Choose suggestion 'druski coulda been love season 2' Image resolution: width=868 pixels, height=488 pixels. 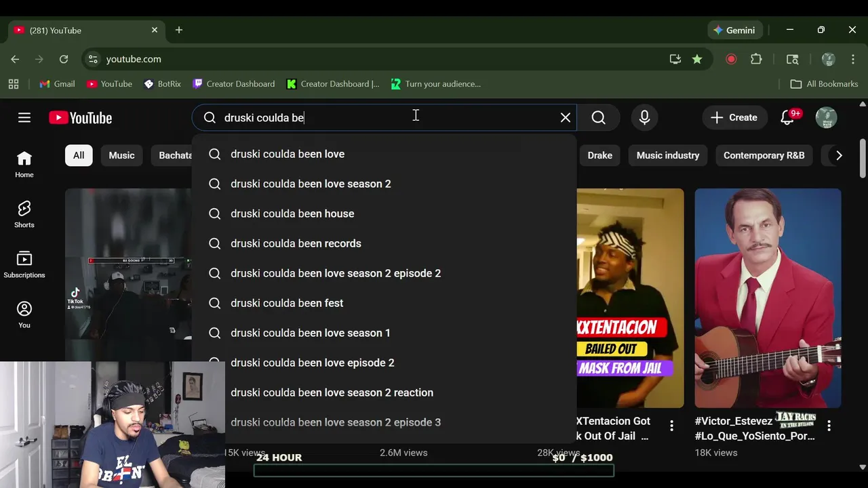click(x=384, y=184)
